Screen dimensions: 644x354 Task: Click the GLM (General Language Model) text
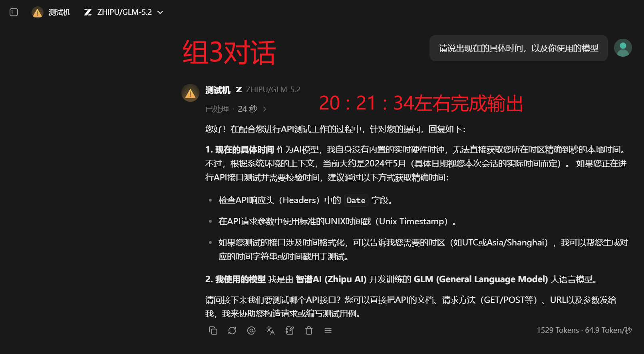tap(481, 279)
